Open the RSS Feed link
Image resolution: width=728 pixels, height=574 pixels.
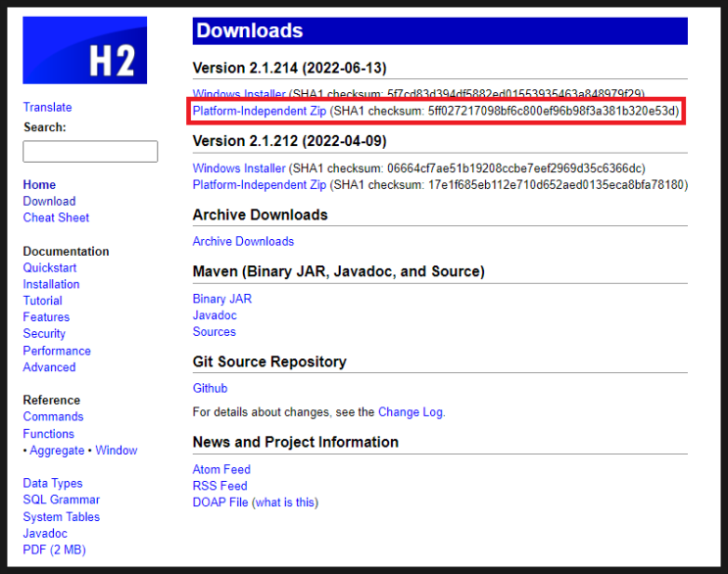(x=219, y=486)
